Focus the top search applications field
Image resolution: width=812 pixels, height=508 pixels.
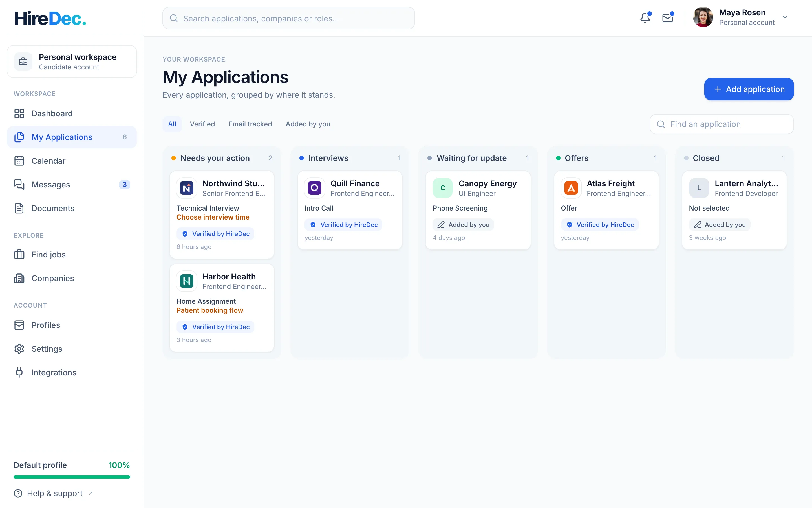(x=288, y=18)
